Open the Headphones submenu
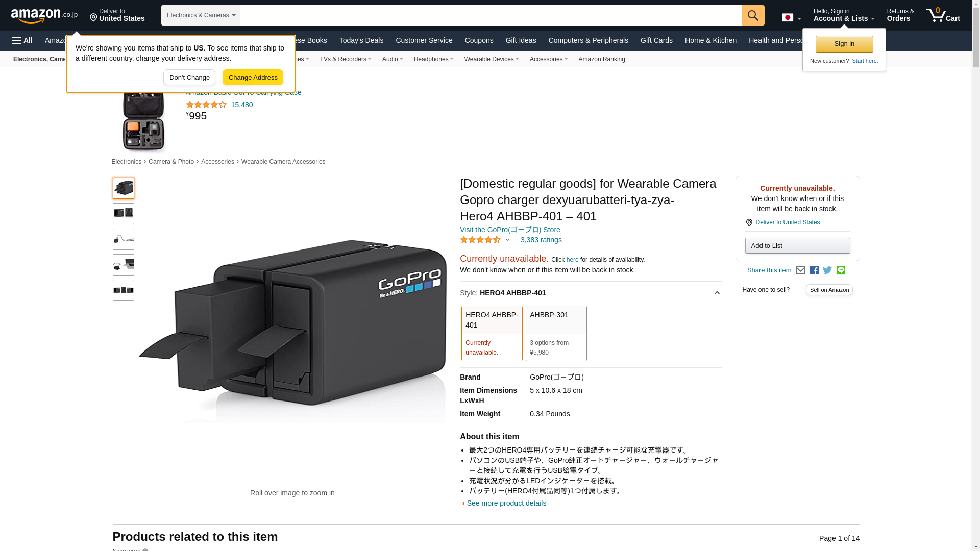980x551 pixels. [433, 59]
